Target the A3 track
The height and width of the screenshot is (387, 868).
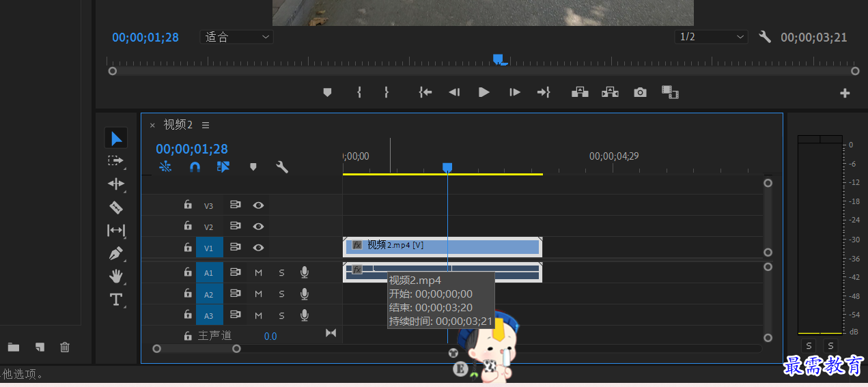click(209, 315)
